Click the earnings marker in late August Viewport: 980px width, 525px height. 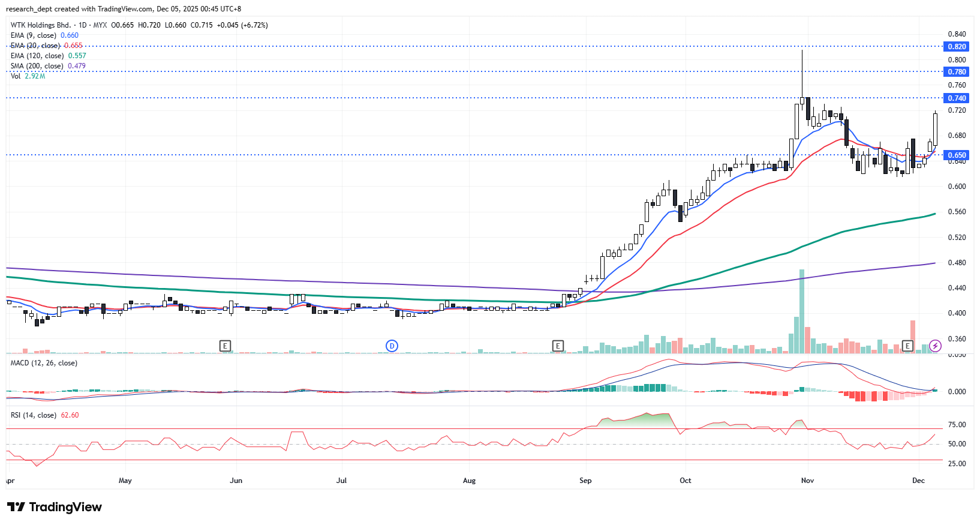click(x=558, y=346)
